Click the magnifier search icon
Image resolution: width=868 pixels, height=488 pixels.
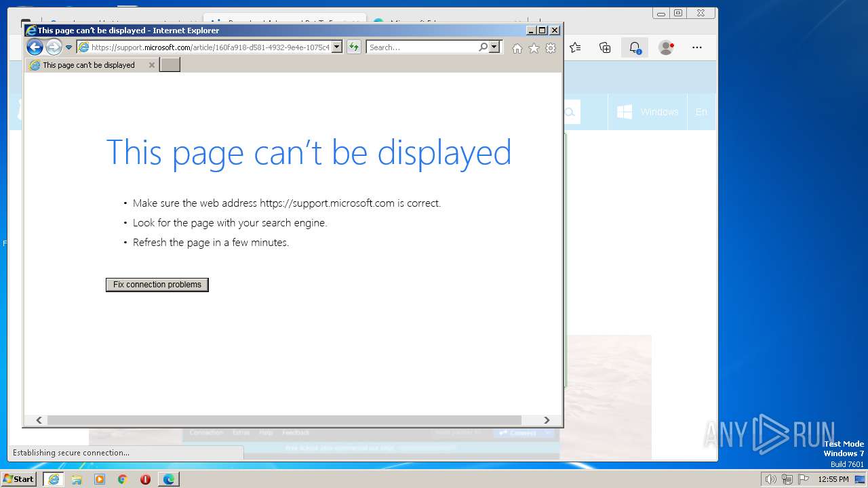click(x=483, y=47)
